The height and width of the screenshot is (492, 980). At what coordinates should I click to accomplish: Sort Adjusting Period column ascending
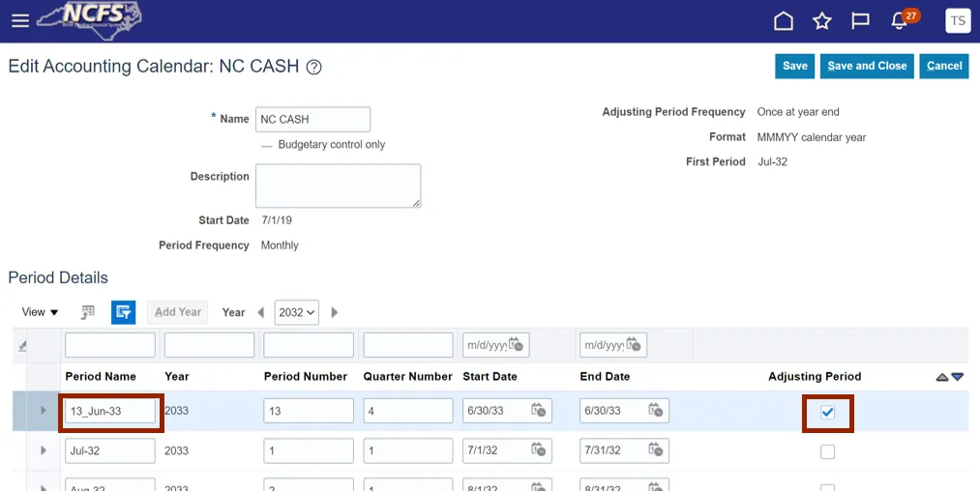point(942,377)
